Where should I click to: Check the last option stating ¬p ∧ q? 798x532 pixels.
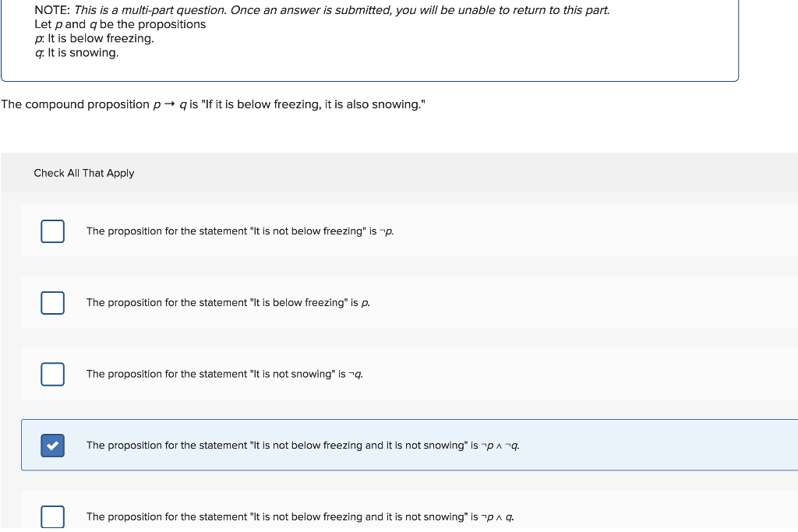[52, 516]
